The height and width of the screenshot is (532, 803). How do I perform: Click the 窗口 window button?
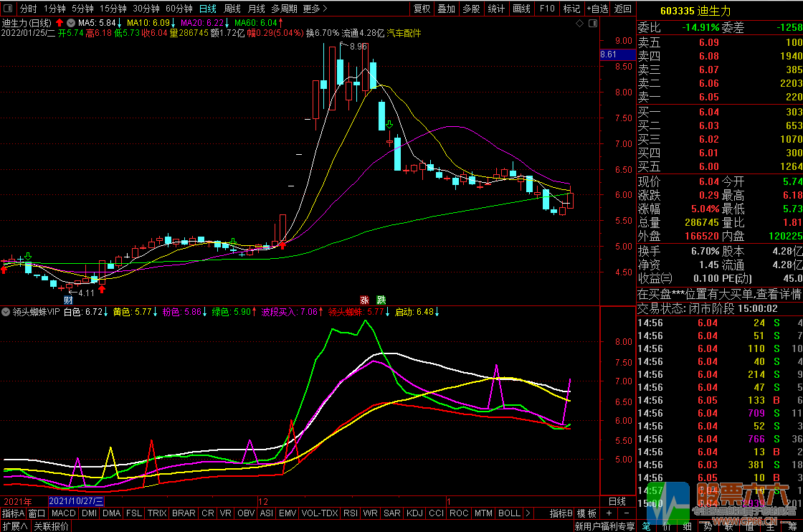pyautogui.click(x=37, y=513)
